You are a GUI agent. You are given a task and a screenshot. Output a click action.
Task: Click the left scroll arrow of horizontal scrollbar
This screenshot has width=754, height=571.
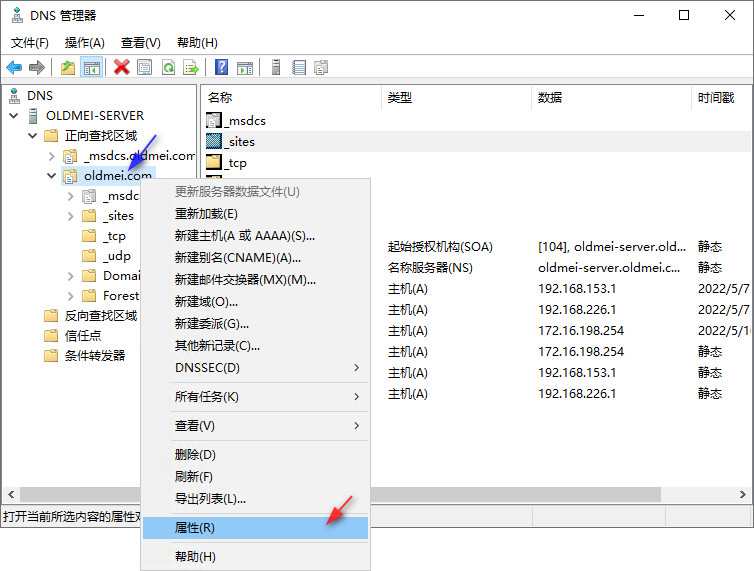pyautogui.click(x=11, y=494)
